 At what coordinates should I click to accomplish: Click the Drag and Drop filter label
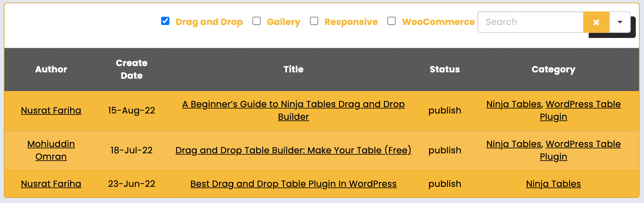[209, 21]
